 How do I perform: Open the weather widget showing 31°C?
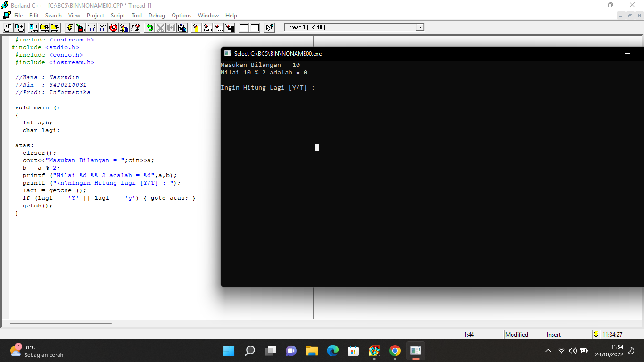click(37, 351)
